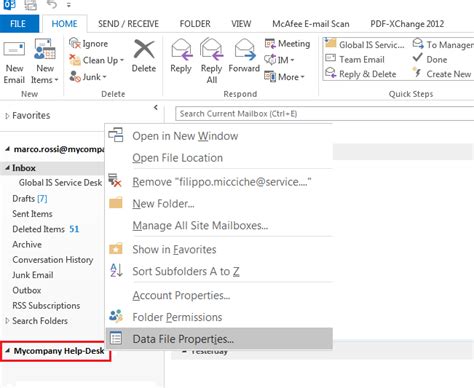The image size is (474, 388).
Task: Click the Reply icon
Action: [181, 49]
